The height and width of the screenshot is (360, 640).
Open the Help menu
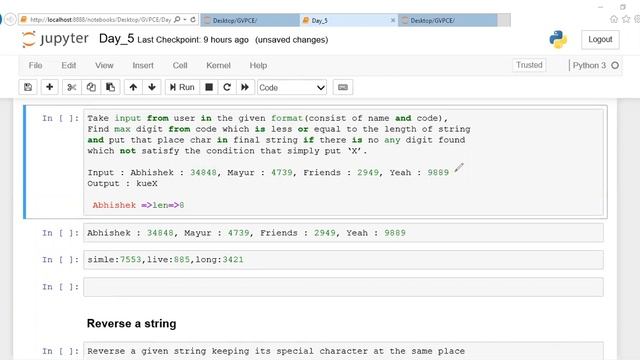[258, 65]
